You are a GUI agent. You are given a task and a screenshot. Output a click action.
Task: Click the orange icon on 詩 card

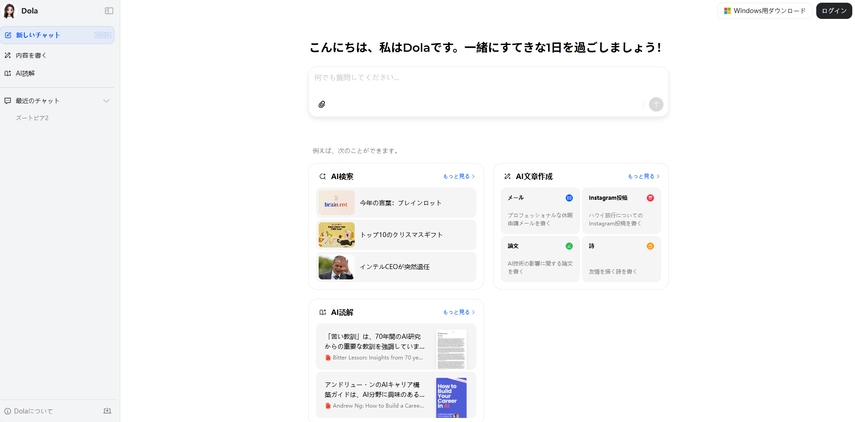pyautogui.click(x=650, y=246)
